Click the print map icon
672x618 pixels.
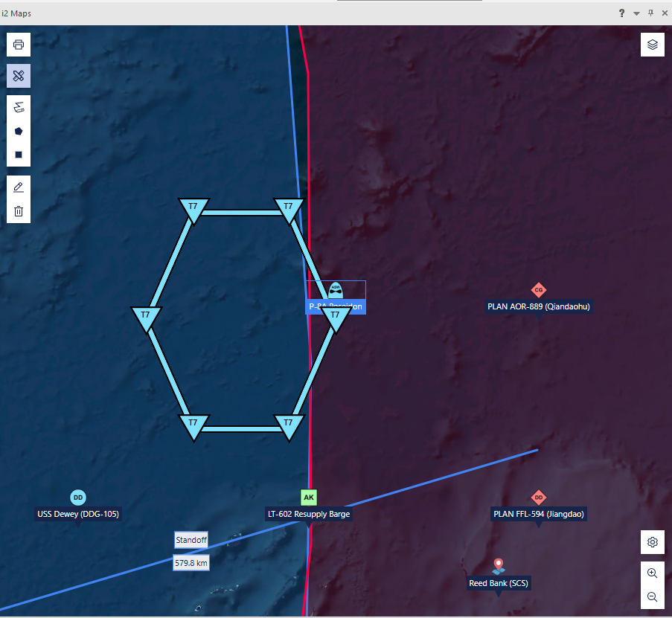pos(19,45)
